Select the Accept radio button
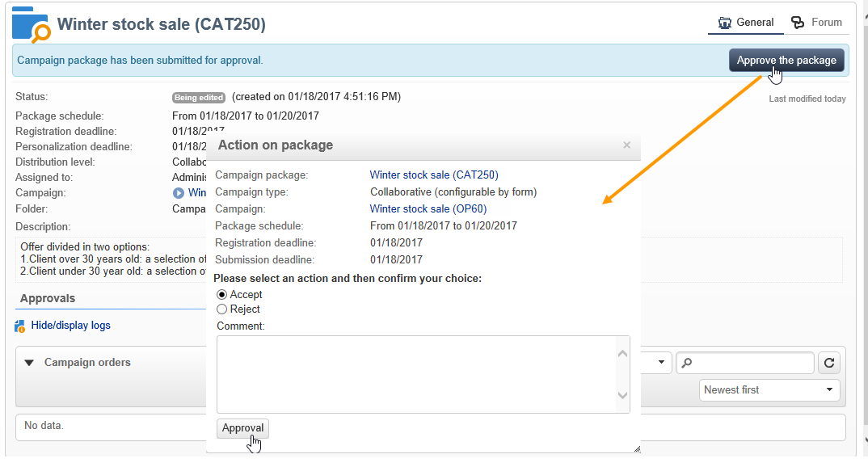 coord(222,295)
